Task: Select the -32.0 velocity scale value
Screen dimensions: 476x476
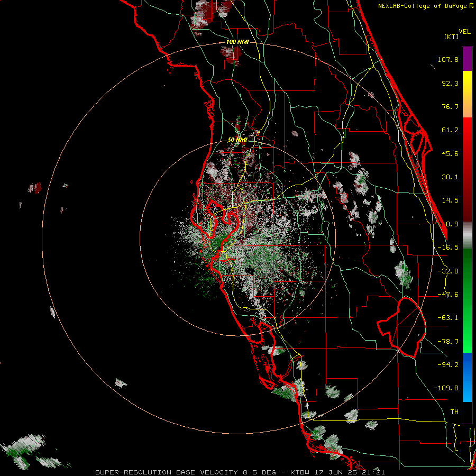Action: (x=448, y=271)
